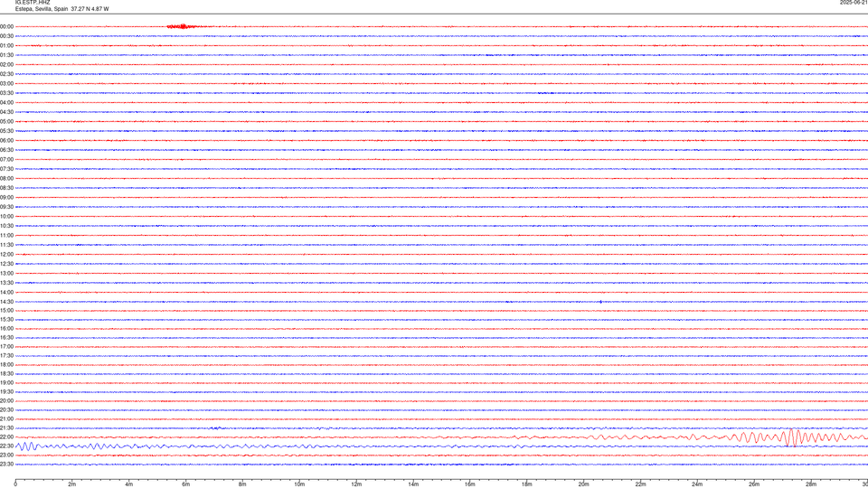Click the 12:00 trace time label
Screen dimensions: 868x488
(x=6, y=255)
